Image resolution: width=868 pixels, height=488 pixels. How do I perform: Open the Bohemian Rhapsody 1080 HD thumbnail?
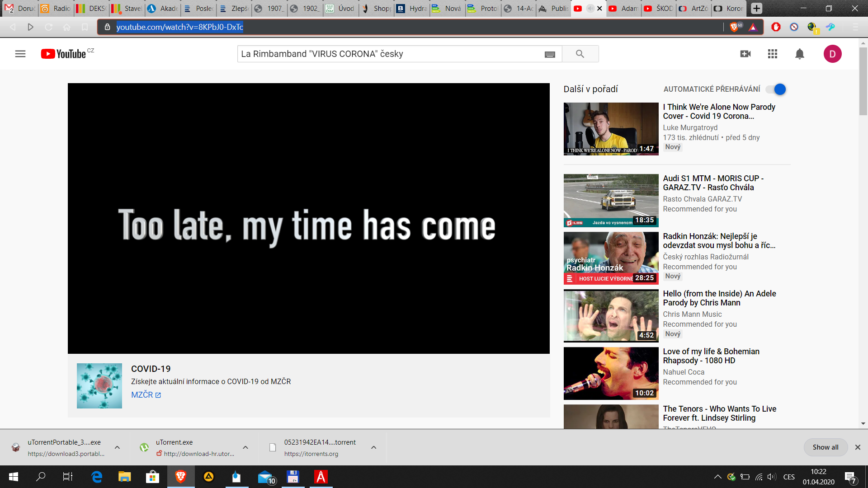click(611, 373)
